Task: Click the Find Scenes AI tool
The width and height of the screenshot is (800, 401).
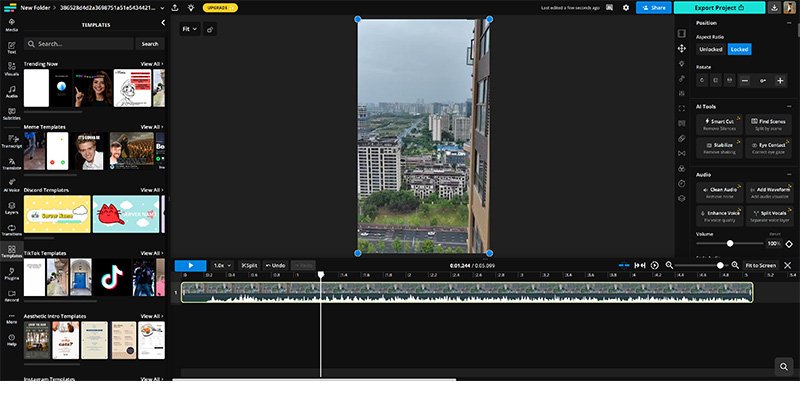Action: pyautogui.click(x=768, y=124)
